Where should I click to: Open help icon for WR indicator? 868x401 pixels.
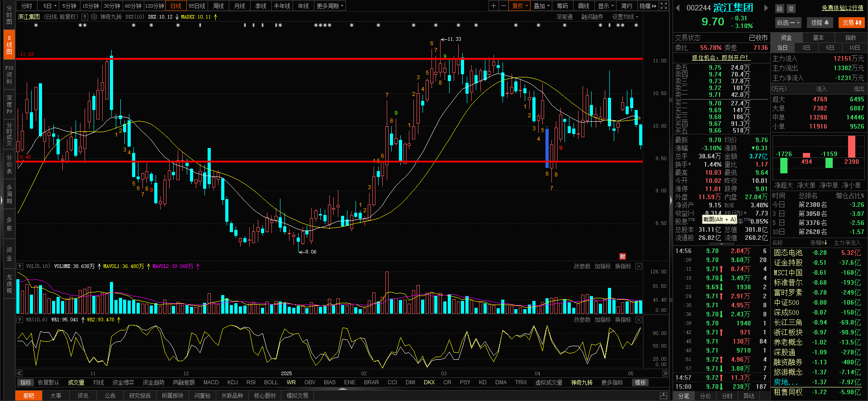click(x=20, y=320)
